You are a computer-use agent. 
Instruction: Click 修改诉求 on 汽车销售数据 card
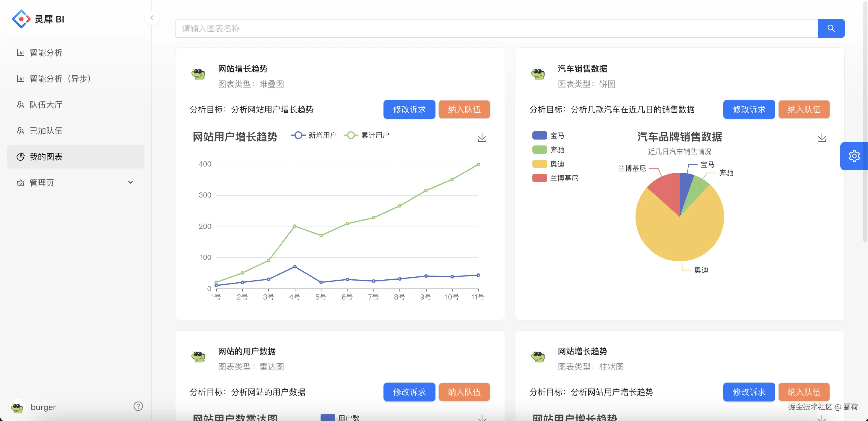[x=749, y=110]
